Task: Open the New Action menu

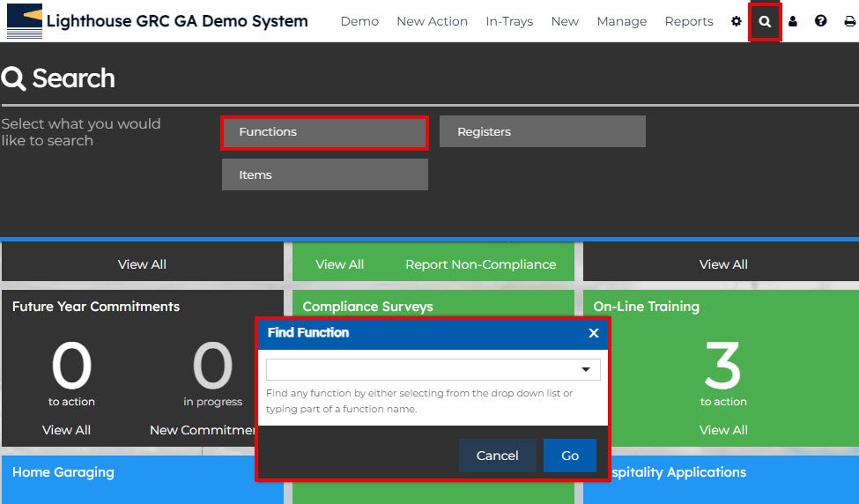Action: click(x=432, y=21)
